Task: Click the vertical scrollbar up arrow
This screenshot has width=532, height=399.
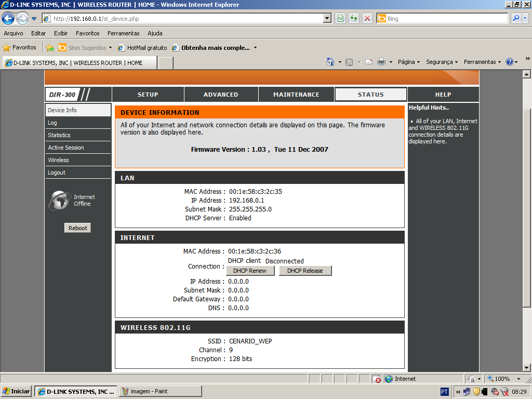Action: click(x=527, y=74)
